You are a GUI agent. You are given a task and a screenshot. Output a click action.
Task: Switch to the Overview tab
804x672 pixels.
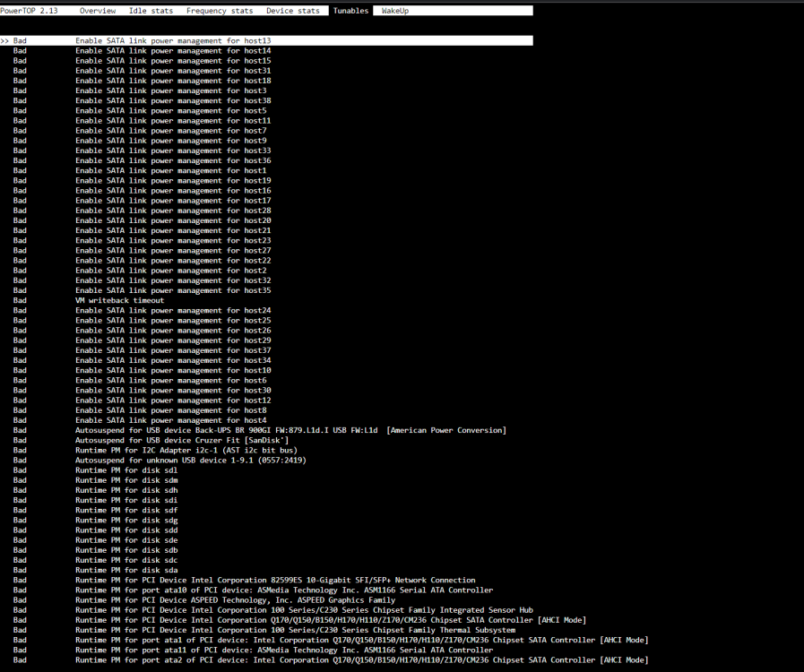[x=98, y=11]
